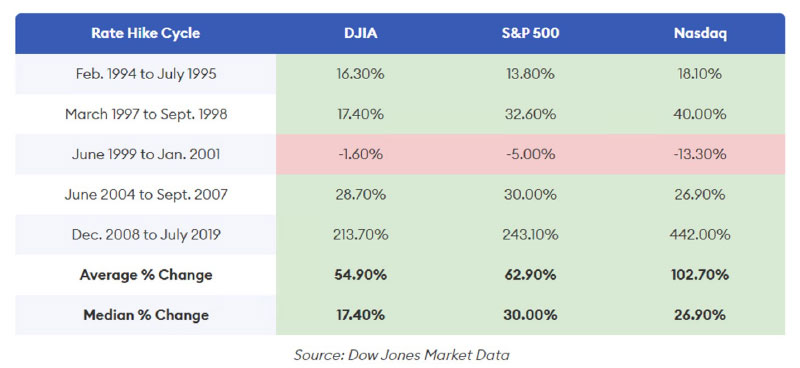Click the Source: Dow Jones Market Data caption
This screenshot has width=800, height=368.
402,355
